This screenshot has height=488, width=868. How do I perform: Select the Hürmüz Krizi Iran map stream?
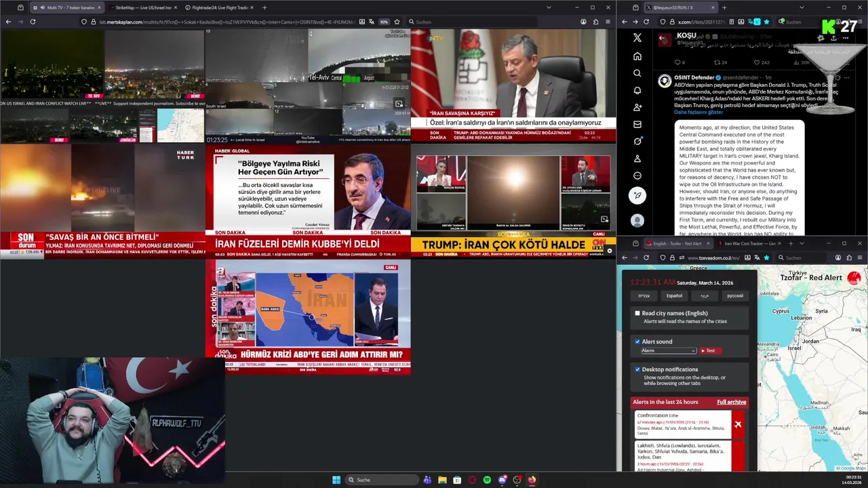tap(308, 317)
